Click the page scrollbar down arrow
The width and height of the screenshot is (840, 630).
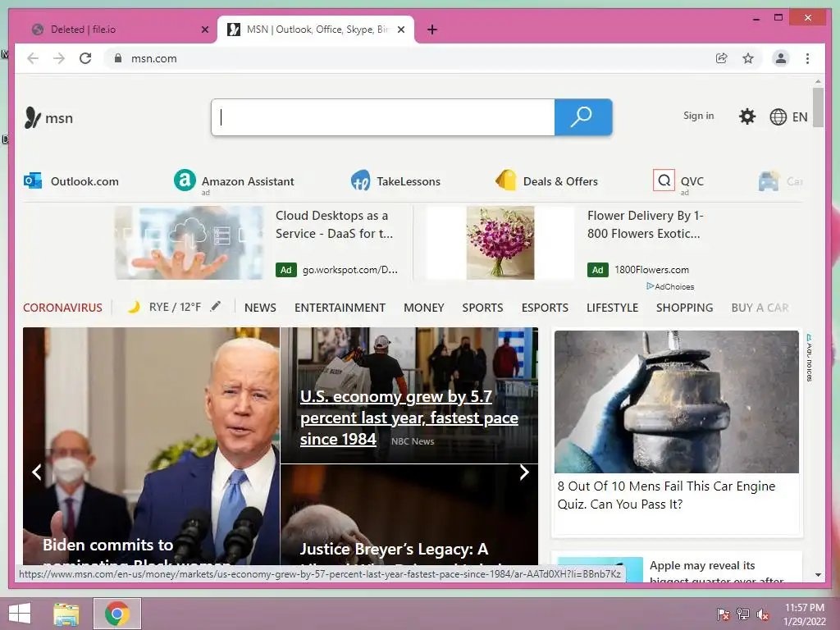click(x=818, y=575)
